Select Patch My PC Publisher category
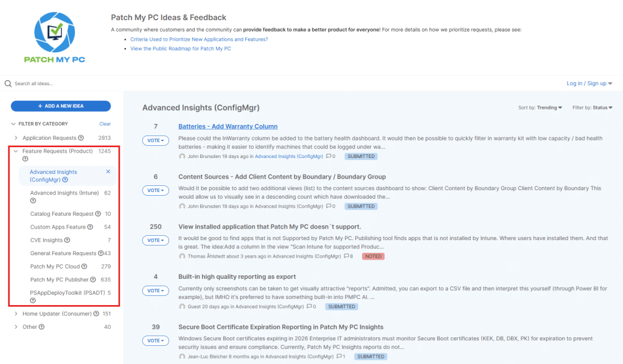This screenshot has width=623, height=364. (x=59, y=280)
